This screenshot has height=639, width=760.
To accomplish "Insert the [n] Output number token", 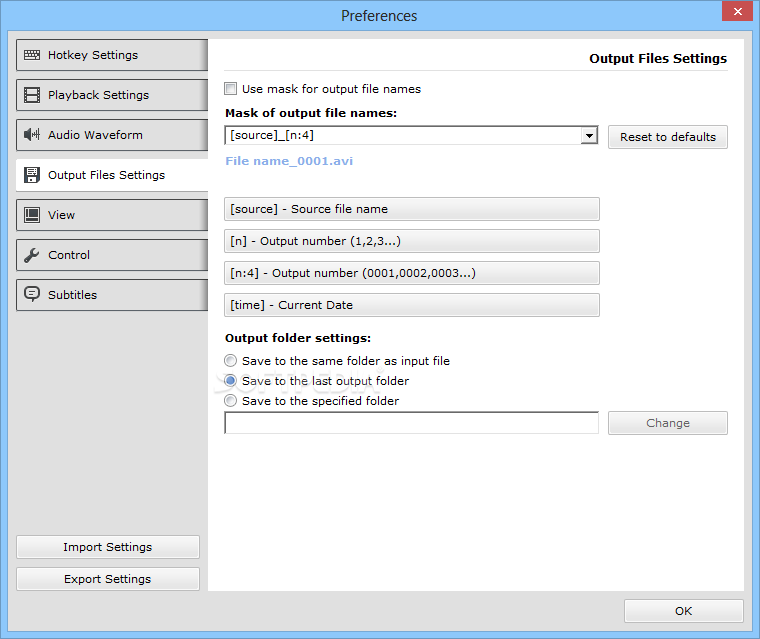I will [412, 241].
